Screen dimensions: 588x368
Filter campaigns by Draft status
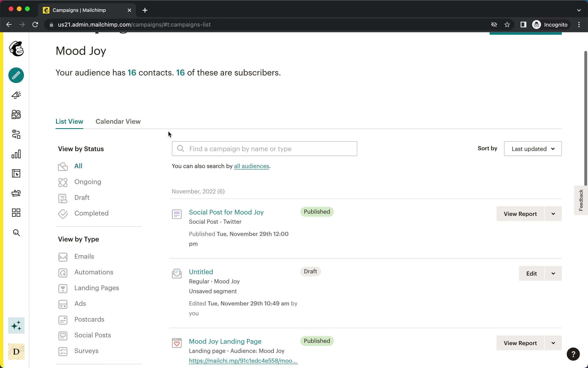(x=82, y=197)
